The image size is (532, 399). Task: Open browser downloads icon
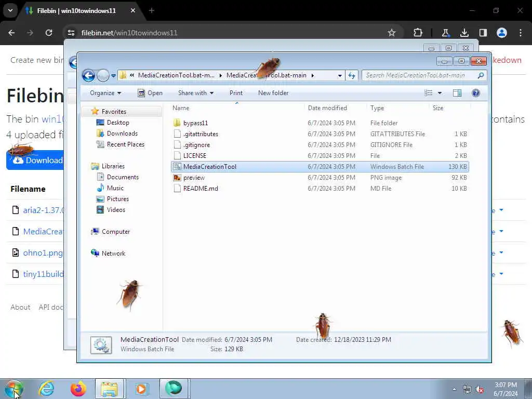coord(464,33)
